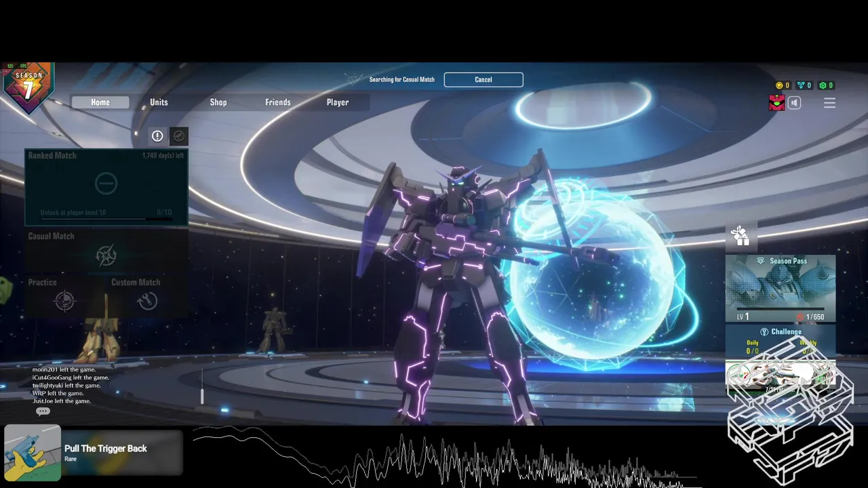The width and height of the screenshot is (868, 488).
Task: Open Custom Match wrench icon
Action: tap(147, 300)
